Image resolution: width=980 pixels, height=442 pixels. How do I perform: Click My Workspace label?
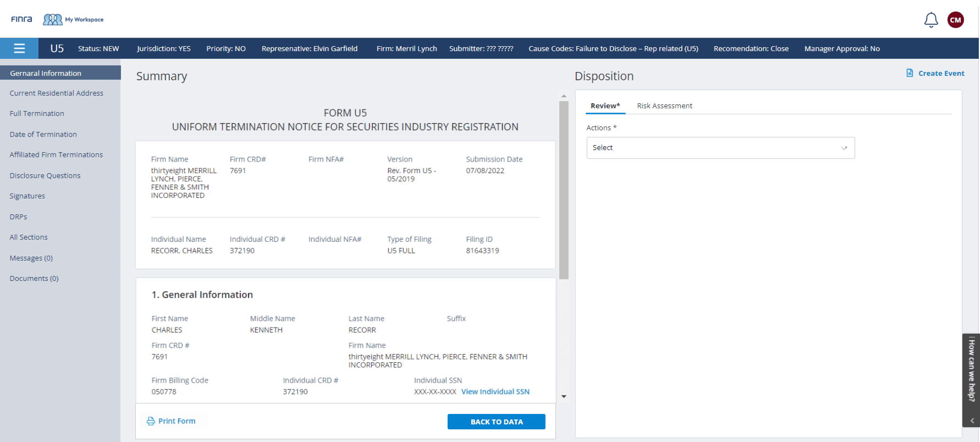point(84,19)
